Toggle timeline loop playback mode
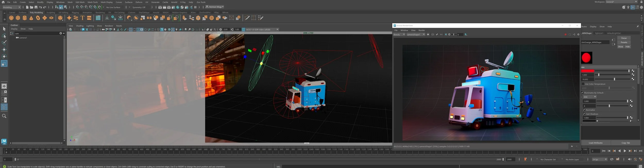 tap(612, 159)
